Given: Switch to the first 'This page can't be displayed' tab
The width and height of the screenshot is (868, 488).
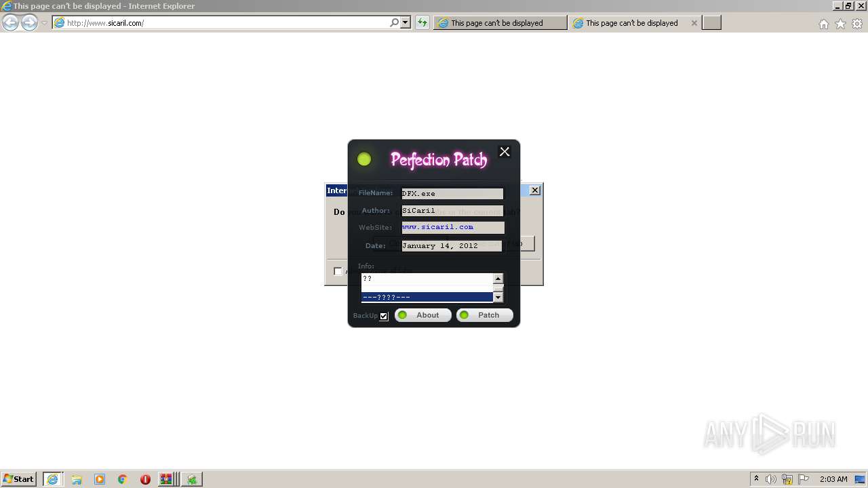Looking at the screenshot, I should pyautogui.click(x=500, y=23).
